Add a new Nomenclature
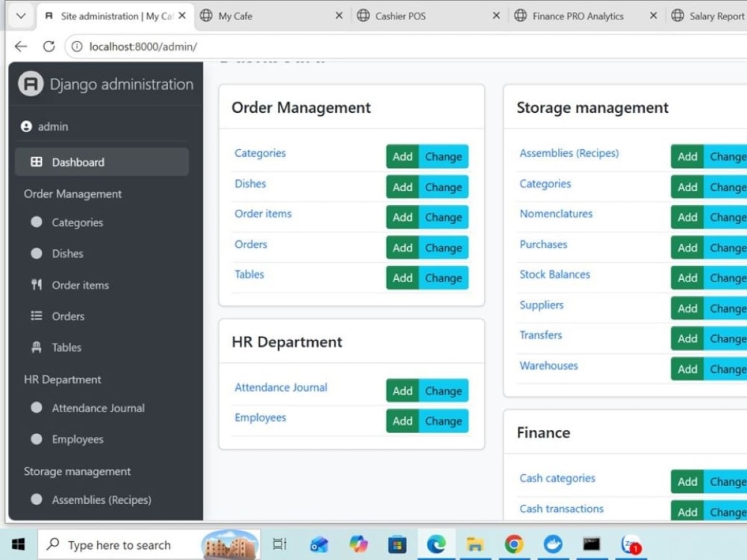Screen dimensions: 747x560 pos(687,217)
